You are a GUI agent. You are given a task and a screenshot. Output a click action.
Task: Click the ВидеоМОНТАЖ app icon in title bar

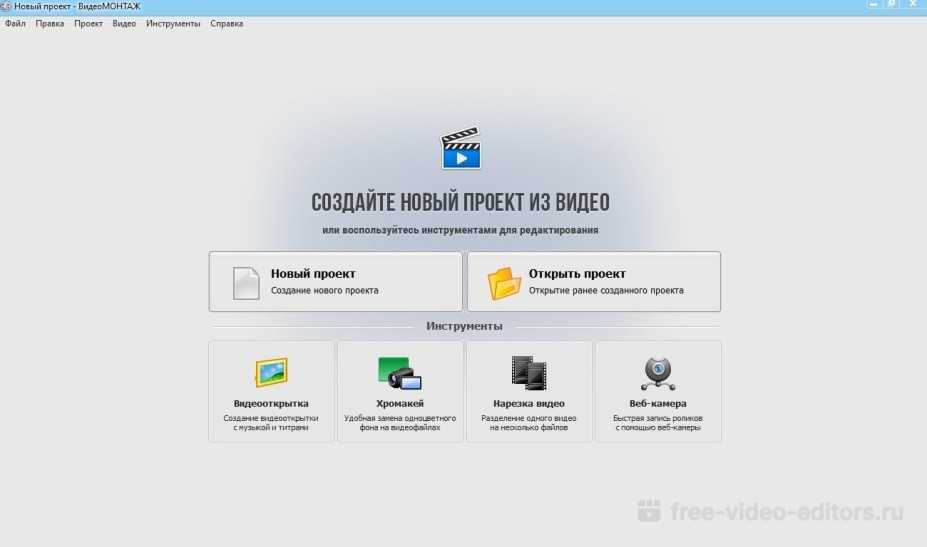point(7,6)
